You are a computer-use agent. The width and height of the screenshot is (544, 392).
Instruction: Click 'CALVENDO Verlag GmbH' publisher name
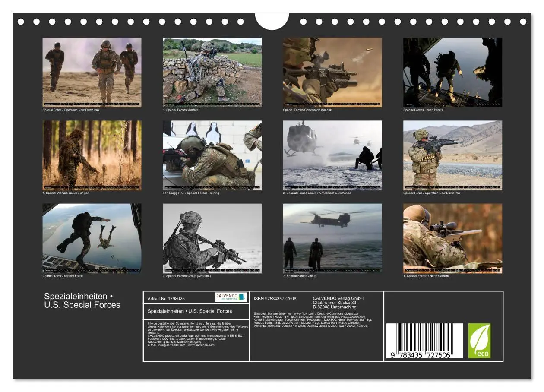click(x=338, y=298)
